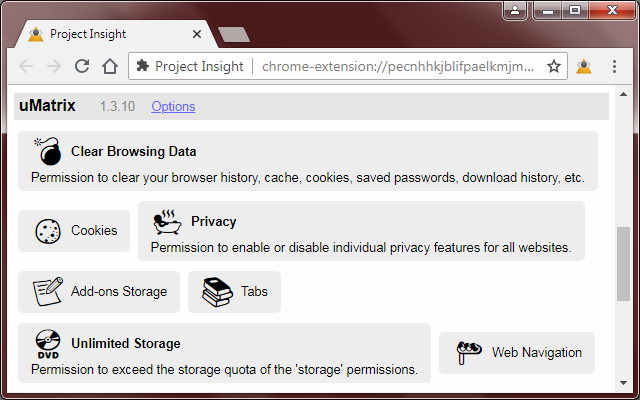
Task: Click the signpost Web Navigation icon
Action: (x=468, y=352)
